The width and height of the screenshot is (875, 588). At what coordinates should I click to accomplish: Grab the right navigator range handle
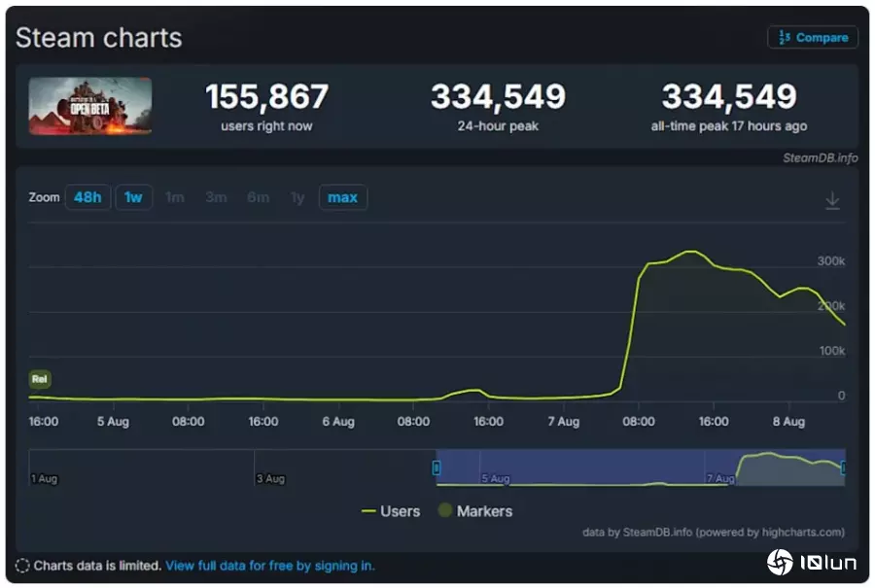point(844,467)
